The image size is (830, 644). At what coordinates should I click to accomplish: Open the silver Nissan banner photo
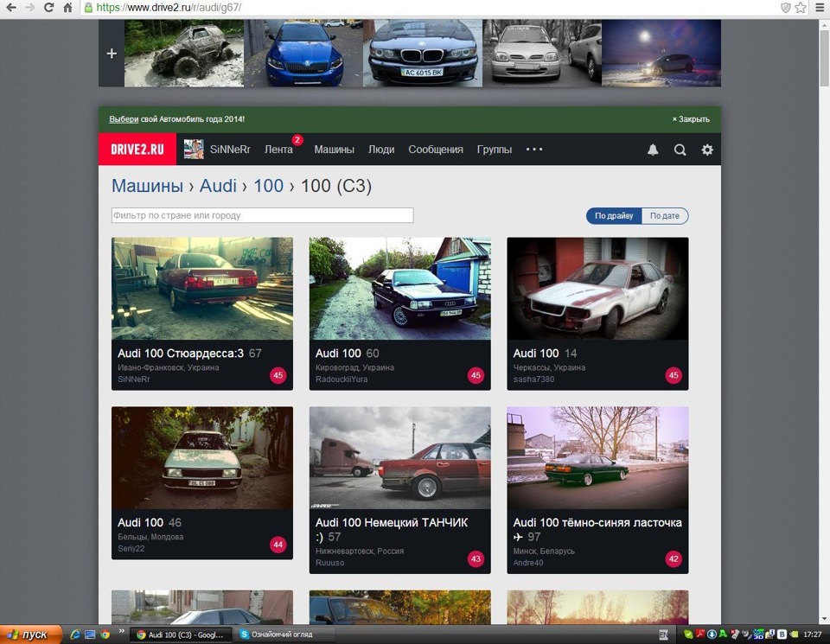pos(542,54)
